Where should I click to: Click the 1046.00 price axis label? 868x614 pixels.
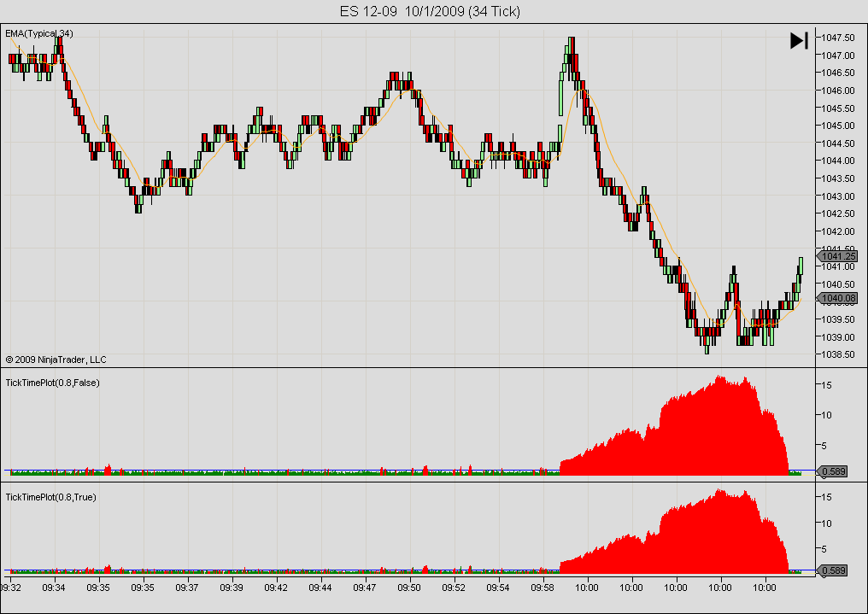(x=837, y=91)
